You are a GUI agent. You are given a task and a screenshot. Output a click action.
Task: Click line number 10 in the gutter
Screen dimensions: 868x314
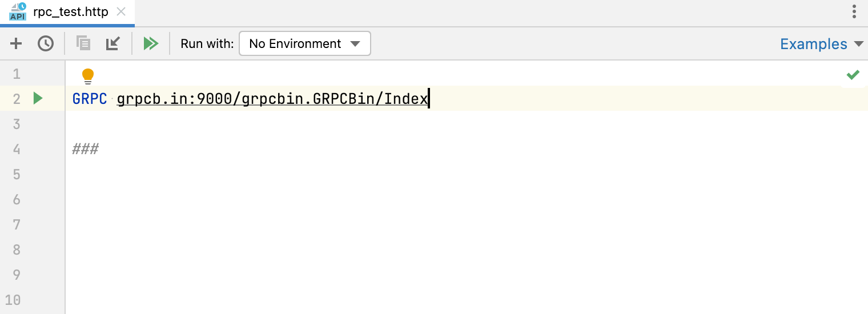(13, 300)
